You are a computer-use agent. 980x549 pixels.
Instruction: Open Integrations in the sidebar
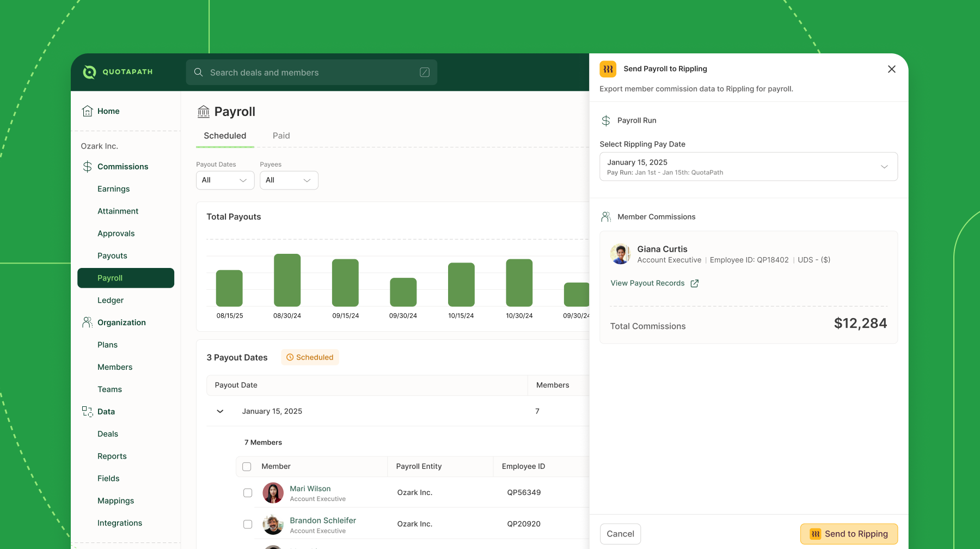[120, 523]
